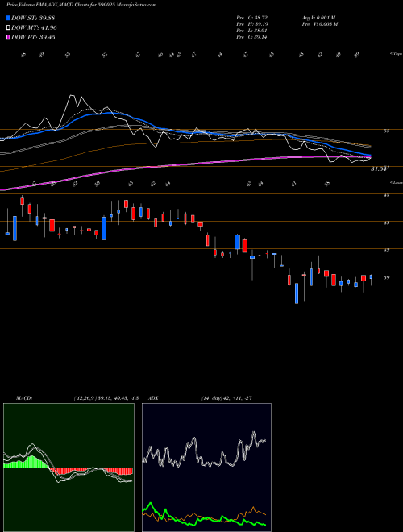Click the white DOW MT legend swatch
Viewport: 403px width, 532px height.
pos(8,28)
